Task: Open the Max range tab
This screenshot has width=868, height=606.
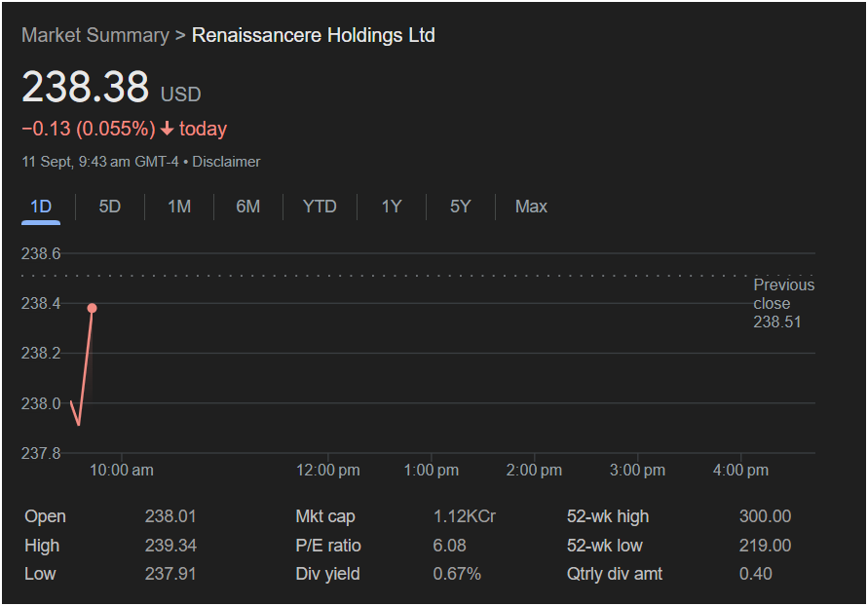Action: point(531,207)
